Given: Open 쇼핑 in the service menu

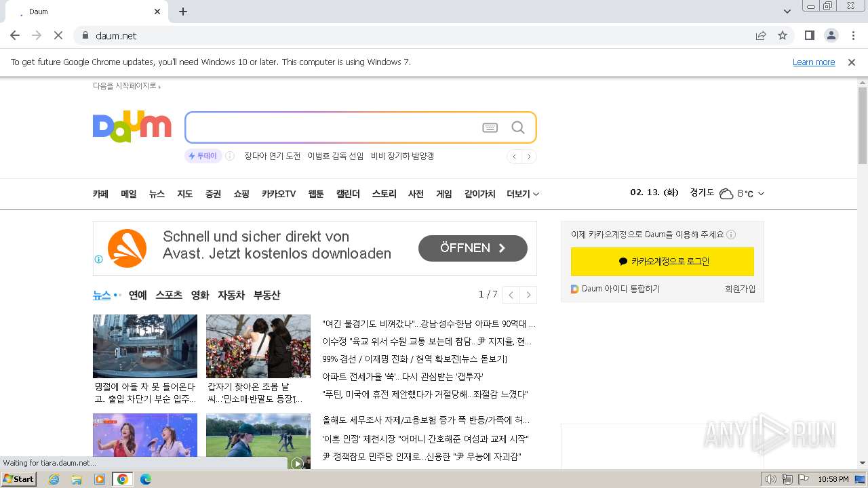Looking at the screenshot, I should pos(241,194).
